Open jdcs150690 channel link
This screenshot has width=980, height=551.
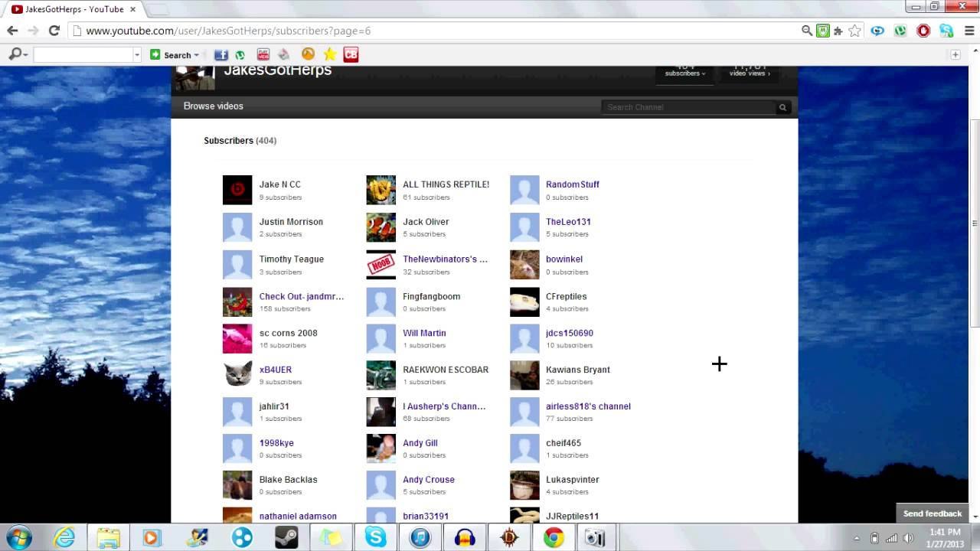point(570,333)
